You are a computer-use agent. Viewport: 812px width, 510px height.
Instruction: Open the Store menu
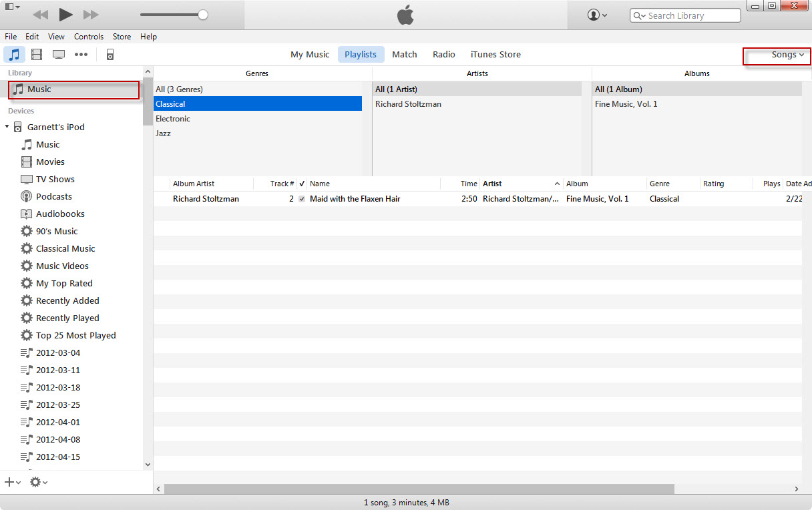pyautogui.click(x=122, y=37)
